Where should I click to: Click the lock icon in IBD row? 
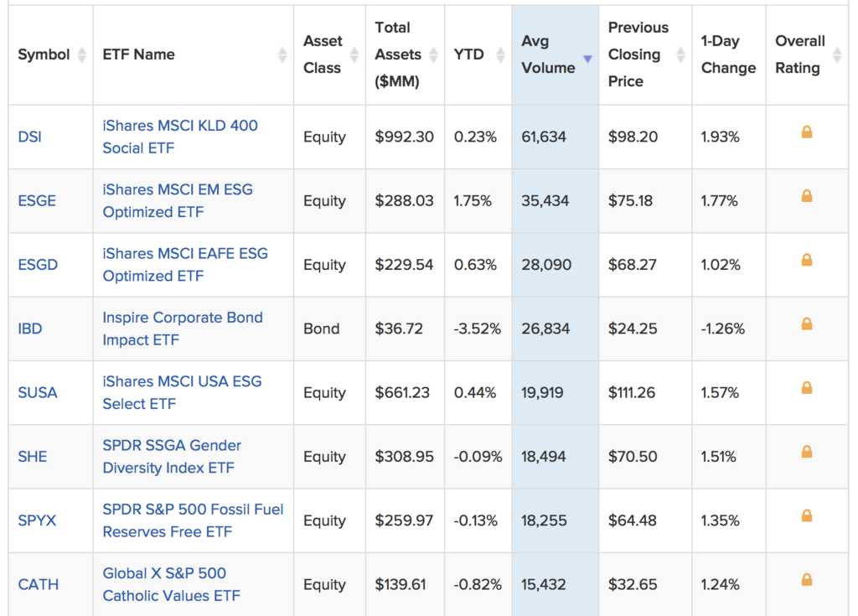point(807,324)
